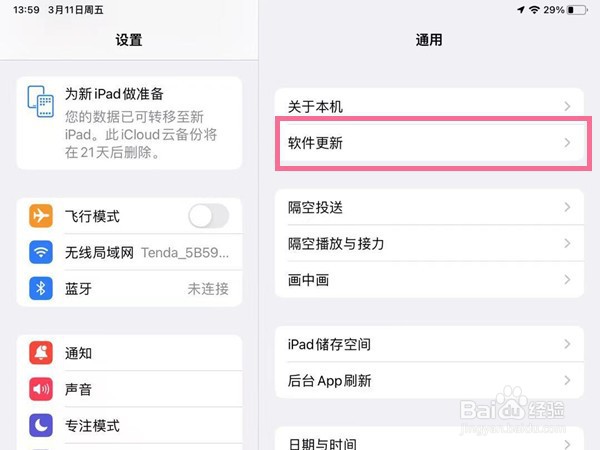Click the chevron next to 画中画
This screenshot has width=600, height=450.
(567, 279)
